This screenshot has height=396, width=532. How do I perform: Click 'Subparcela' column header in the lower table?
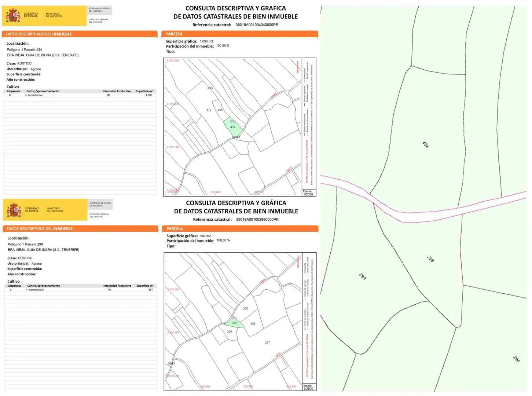pos(14,286)
